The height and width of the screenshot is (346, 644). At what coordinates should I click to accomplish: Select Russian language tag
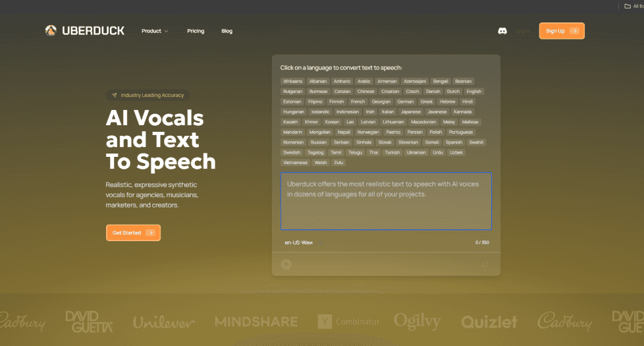click(319, 142)
